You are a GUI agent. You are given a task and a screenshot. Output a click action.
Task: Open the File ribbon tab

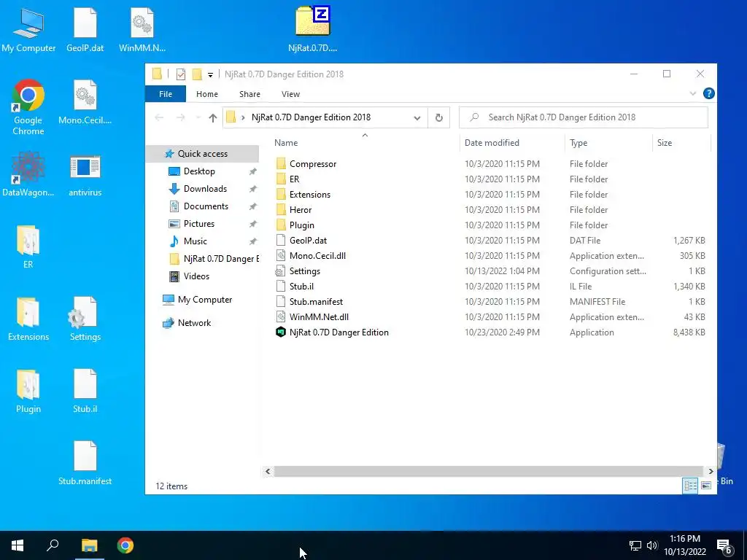click(x=166, y=94)
